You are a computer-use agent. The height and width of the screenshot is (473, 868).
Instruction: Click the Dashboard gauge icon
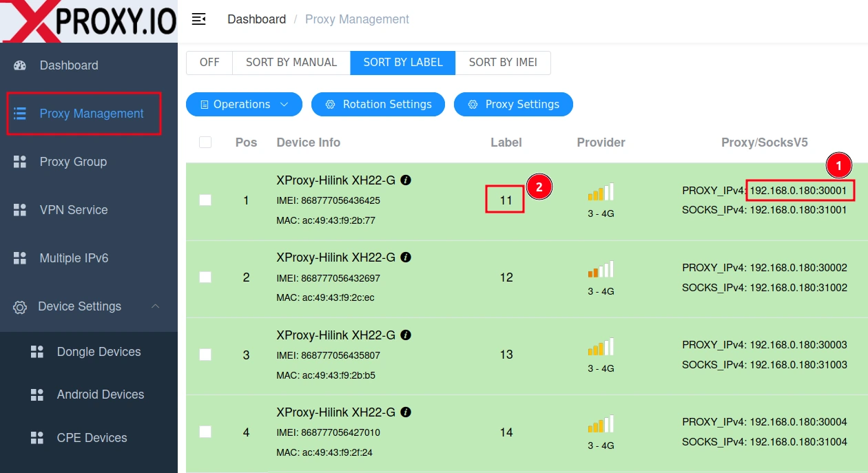(x=20, y=65)
